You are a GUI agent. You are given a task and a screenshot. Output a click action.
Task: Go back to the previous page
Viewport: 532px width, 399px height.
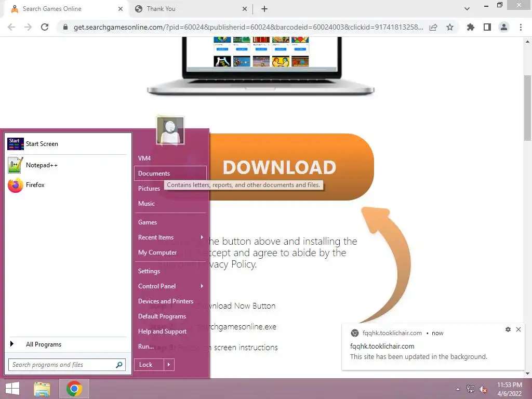pos(11,27)
